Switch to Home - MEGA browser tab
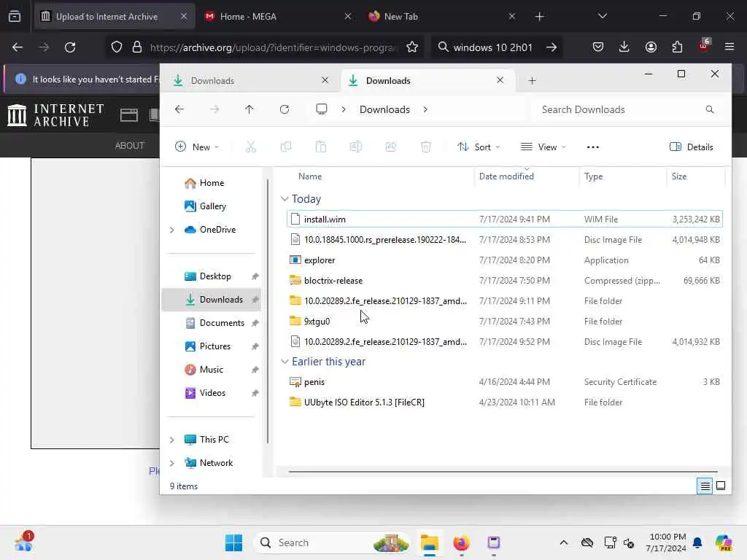The image size is (747, 560). click(x=278, y=17)
